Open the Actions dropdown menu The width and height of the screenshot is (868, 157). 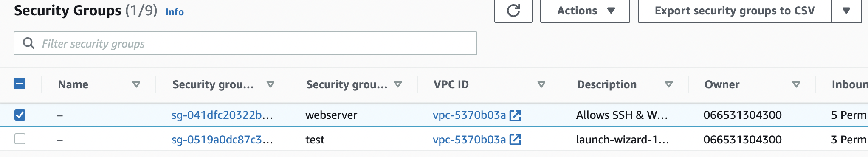pyautogui.click(x=585, y=11)
